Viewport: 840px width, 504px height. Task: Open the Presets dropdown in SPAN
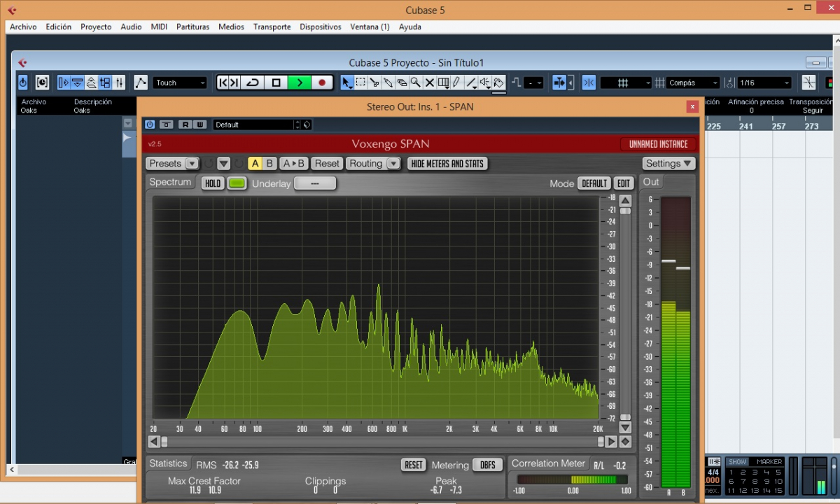pyautogui.click(x=172, y=164)
